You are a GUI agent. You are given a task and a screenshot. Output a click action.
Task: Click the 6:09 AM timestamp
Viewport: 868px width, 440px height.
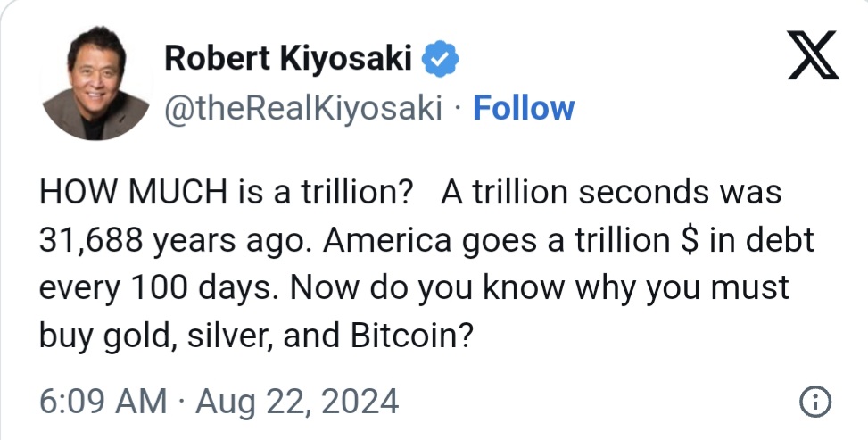(x=103, y=401)
